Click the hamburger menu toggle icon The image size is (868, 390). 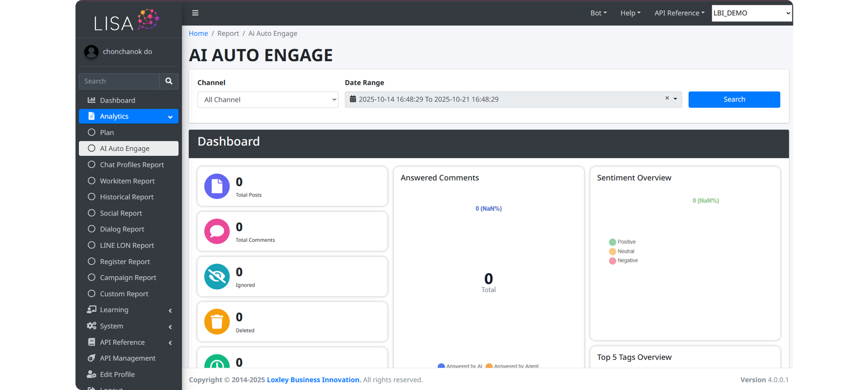click(195, 13)
